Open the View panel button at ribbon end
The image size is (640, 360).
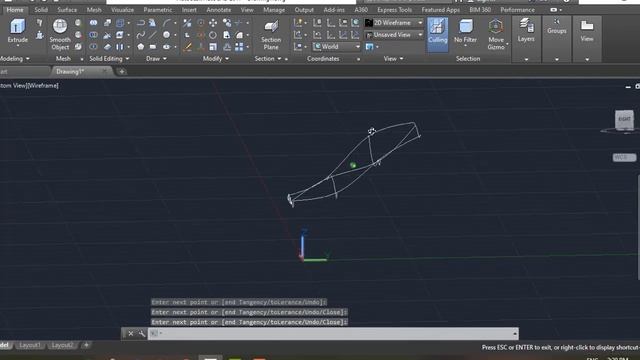[587, 31]
